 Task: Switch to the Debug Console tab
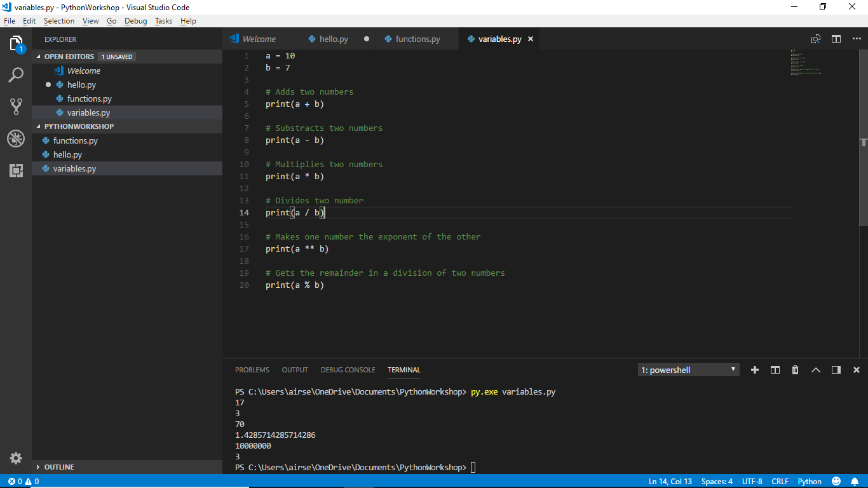(348, 370)
